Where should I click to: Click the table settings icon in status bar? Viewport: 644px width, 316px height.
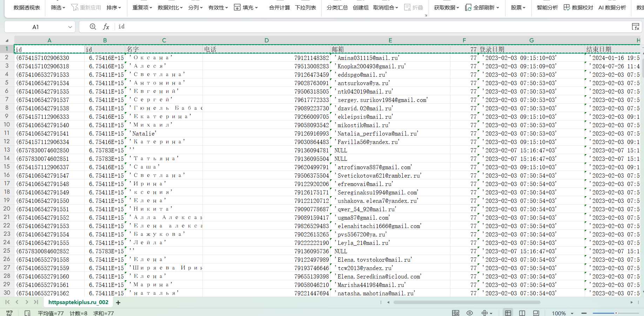(x=455, y=313)
